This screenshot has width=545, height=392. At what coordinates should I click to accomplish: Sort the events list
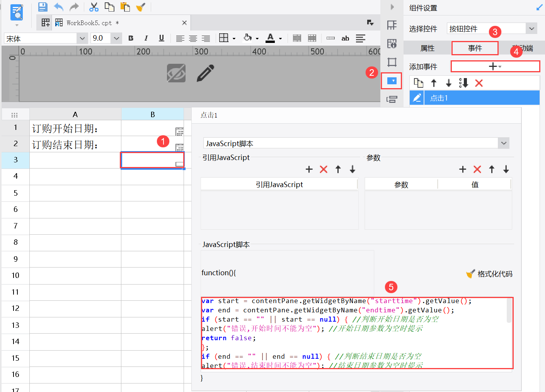tap(463, 83)
